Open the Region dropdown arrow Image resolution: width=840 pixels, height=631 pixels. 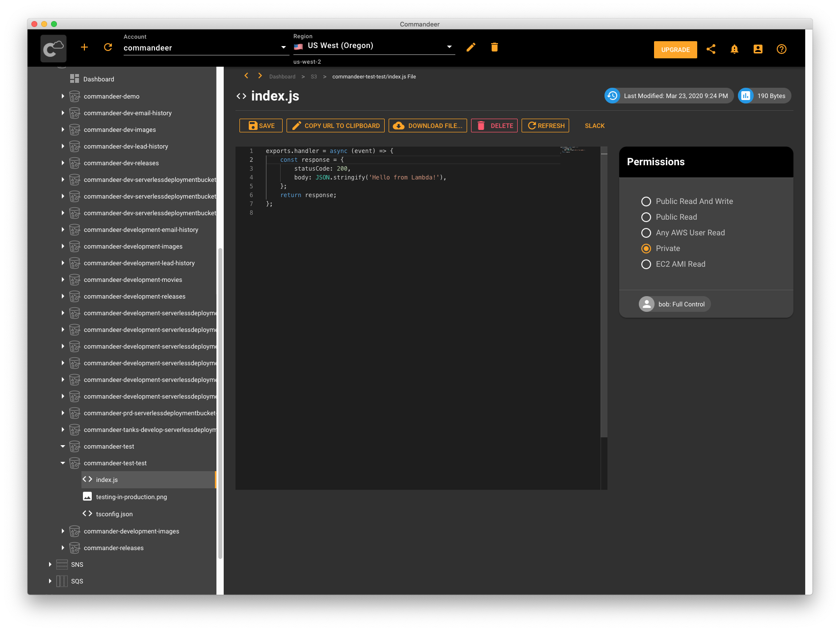[449, 47]
